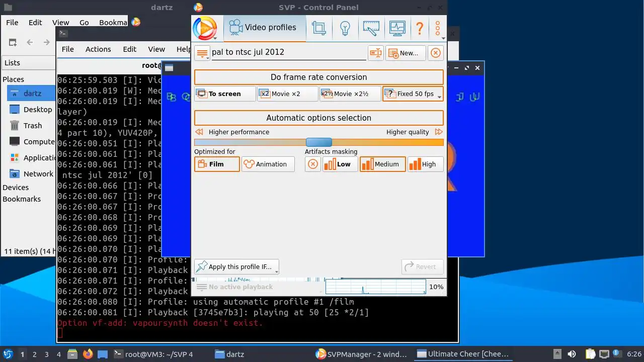Open File menu in the terminal window
Image resolution: width=644 pixels, height=362 pixels.
[x=67, y=49]
